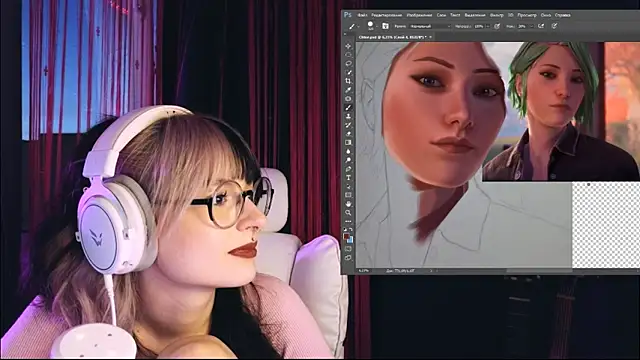640x360 pixels.
Task: Click the document size info in status bar
Action: point(401,271)
